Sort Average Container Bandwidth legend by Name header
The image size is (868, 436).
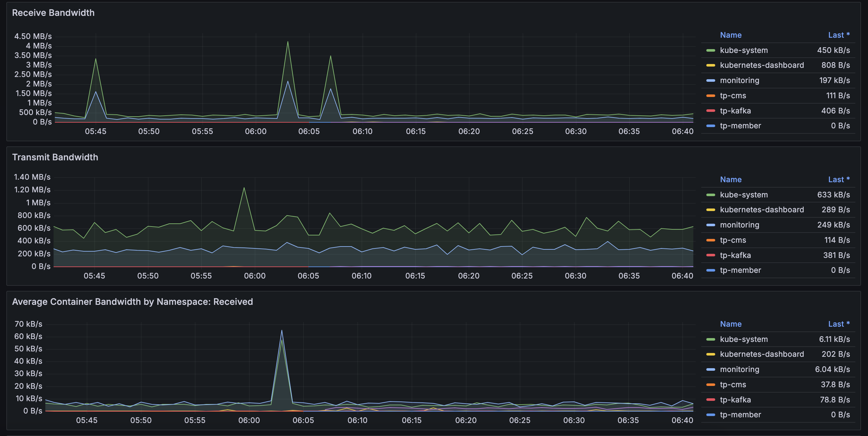(x=730, y=324)
